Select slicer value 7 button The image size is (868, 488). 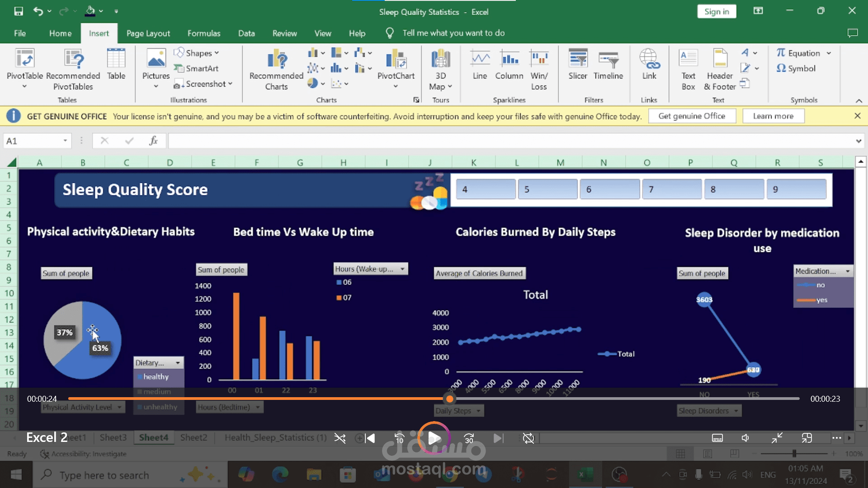pyautogui.click(x=671, y=189)
